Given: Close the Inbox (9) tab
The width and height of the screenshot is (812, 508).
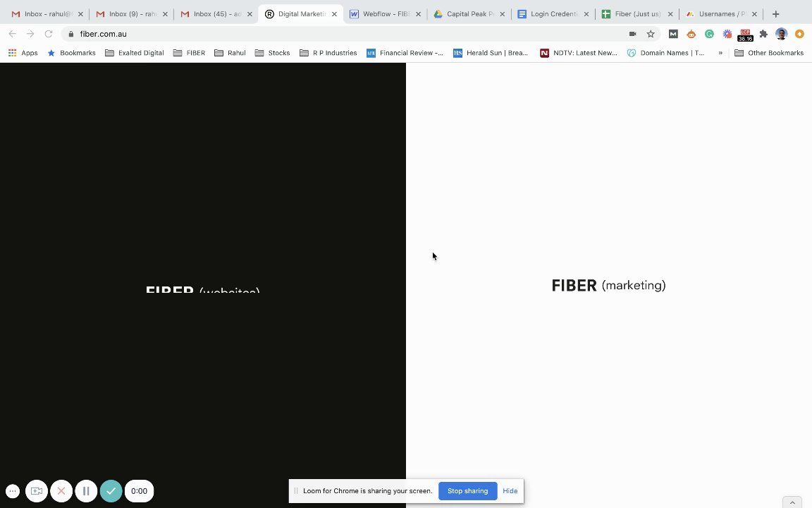Looking at the screenshot, I should pos(165,14).
